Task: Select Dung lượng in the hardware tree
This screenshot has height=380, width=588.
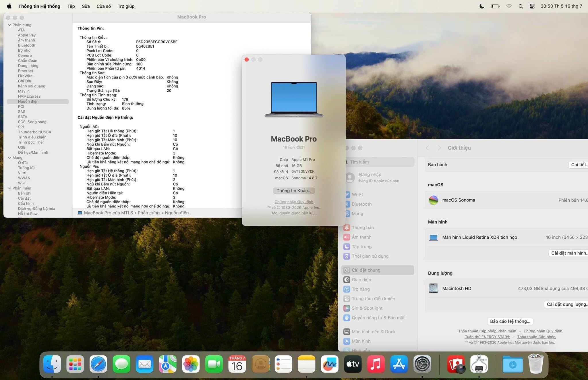Action: point(28,66)
